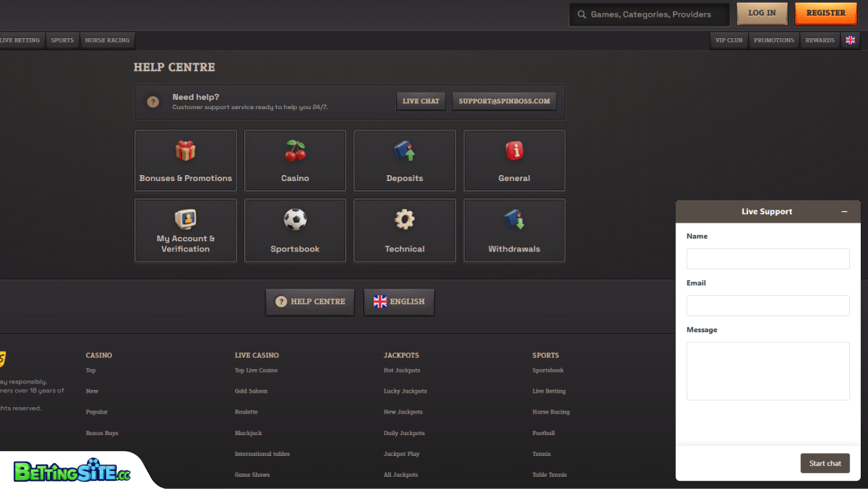Image resolution: width=868 pixels, height=489 pixels.
Task: Click the Live Chat button
Action: [420, 101]
